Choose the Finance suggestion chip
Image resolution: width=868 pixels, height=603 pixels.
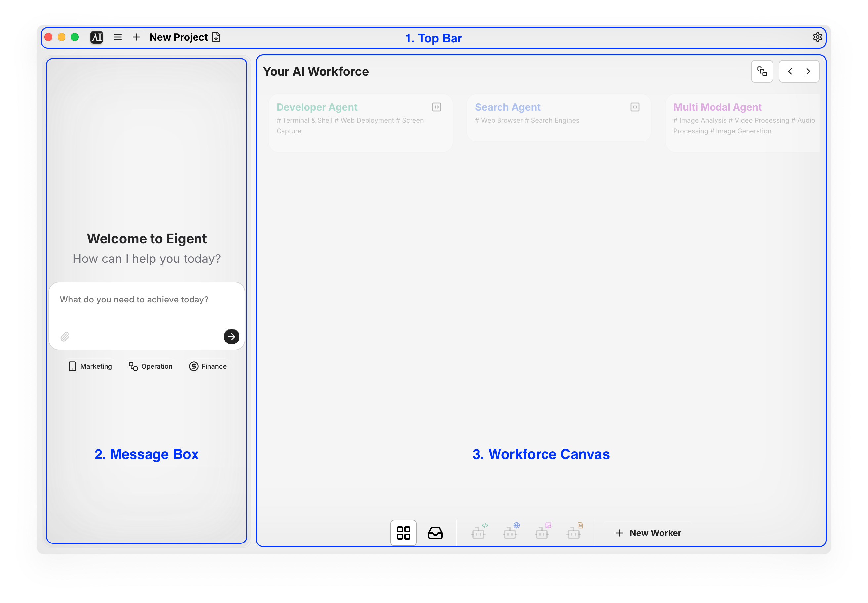207,367
